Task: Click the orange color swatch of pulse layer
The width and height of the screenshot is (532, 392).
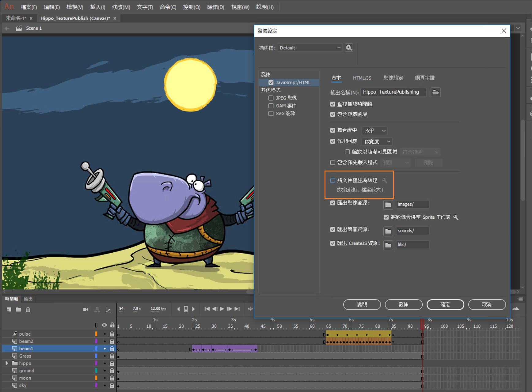Action: [x=96, y=334]
